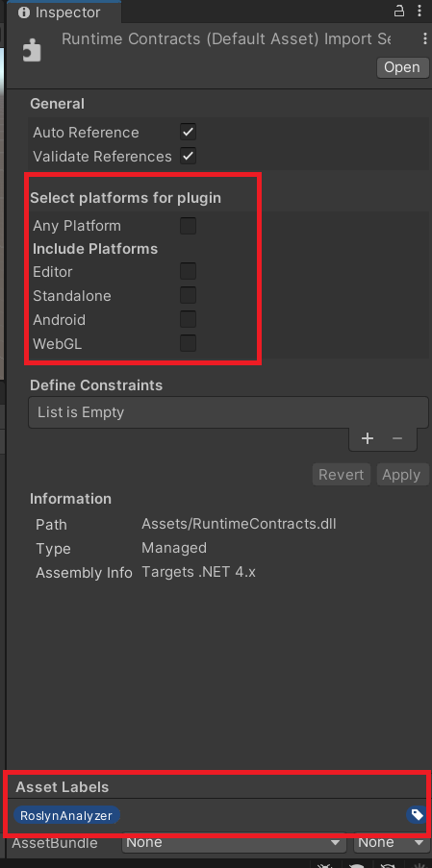Toggle the Validate References checkbox
Image resolution: width=432 pixels, height=868 pixels.
(188, 156)
